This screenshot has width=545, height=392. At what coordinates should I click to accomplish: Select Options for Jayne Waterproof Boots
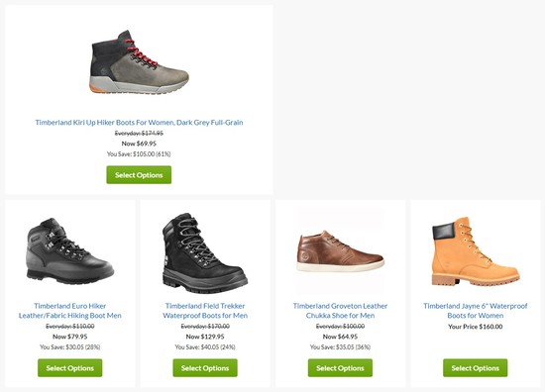click(x=476, y=368)
